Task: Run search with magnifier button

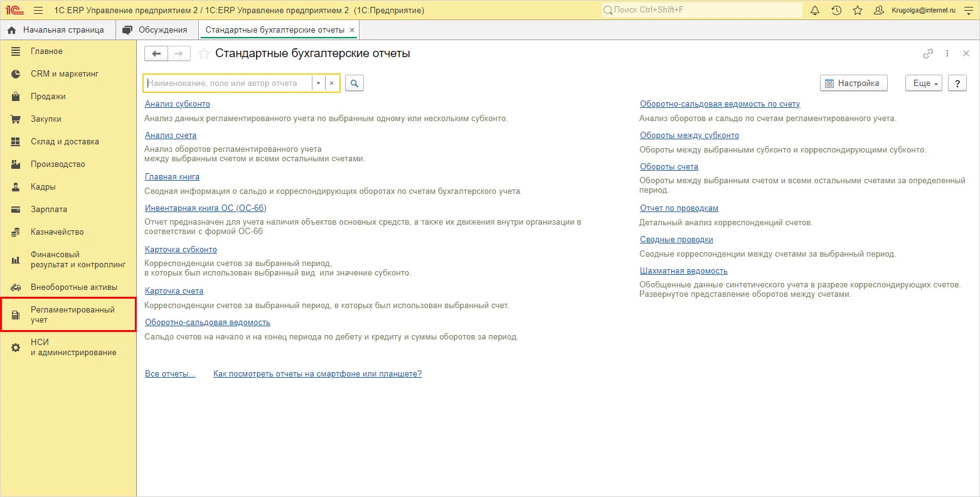Action: (x=354, y=83)
